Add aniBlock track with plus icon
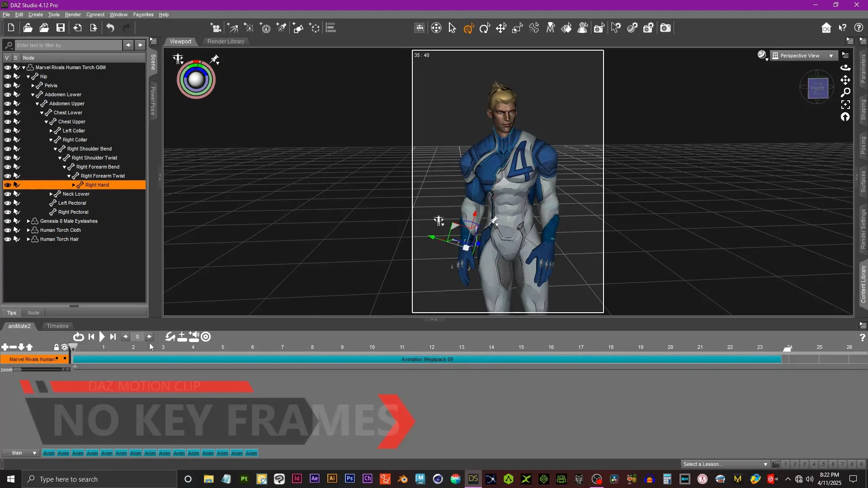 click(x=5, y=347)
